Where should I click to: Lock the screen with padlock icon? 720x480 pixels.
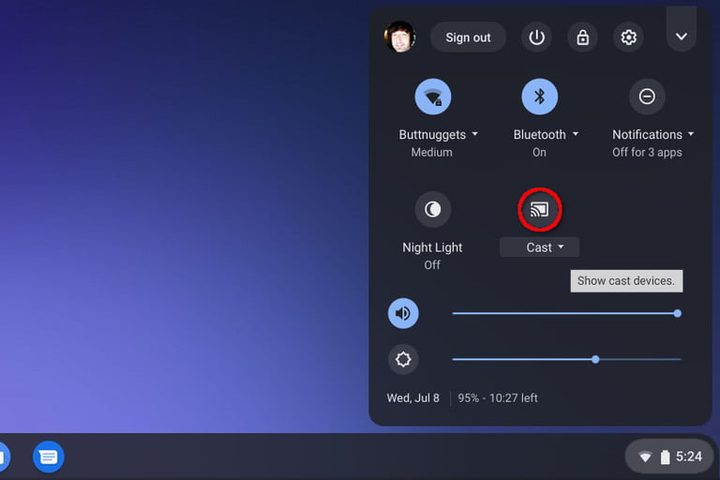coord(582,37)
